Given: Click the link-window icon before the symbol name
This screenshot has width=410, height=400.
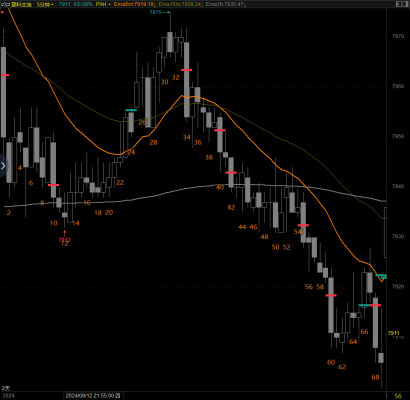Looking at the screenshot, I should pos(6,4).
